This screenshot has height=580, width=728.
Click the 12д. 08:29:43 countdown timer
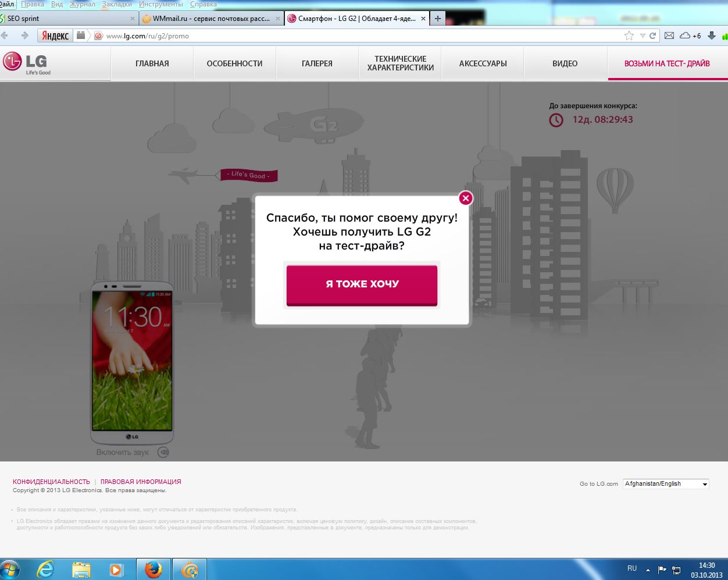pos(602,120)
